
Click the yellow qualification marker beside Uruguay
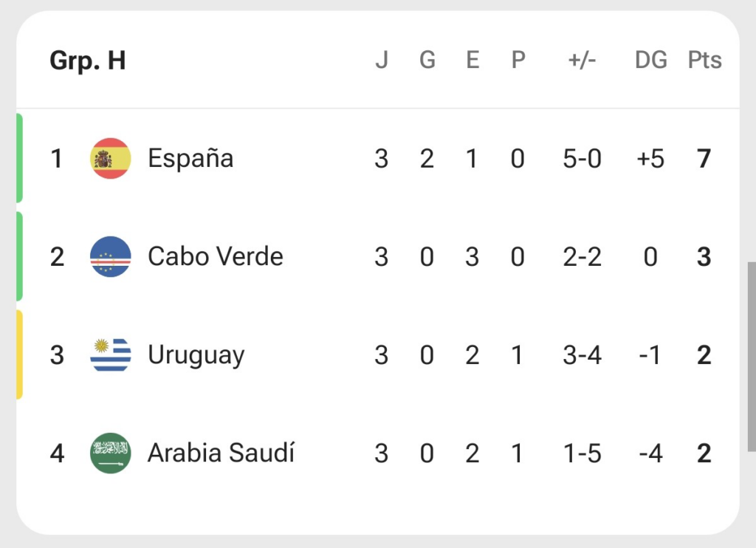pos(19,355)
